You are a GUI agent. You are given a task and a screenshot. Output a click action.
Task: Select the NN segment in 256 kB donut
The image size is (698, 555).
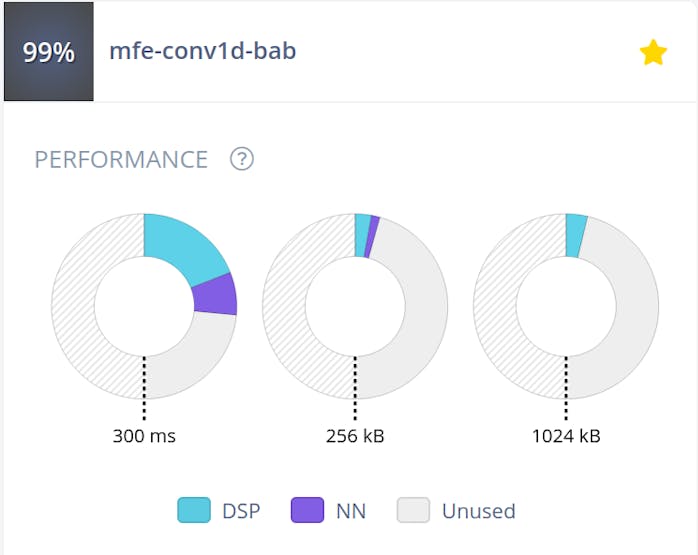[372, 237]
